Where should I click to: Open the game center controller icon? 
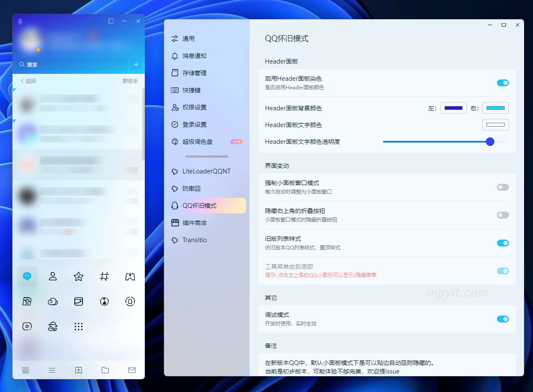click(x=130, y=277)
